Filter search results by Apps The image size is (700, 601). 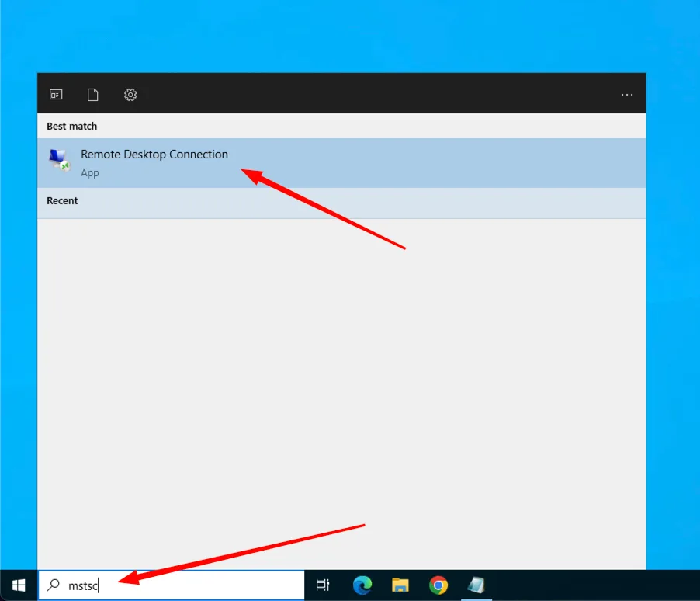[56, 95]
